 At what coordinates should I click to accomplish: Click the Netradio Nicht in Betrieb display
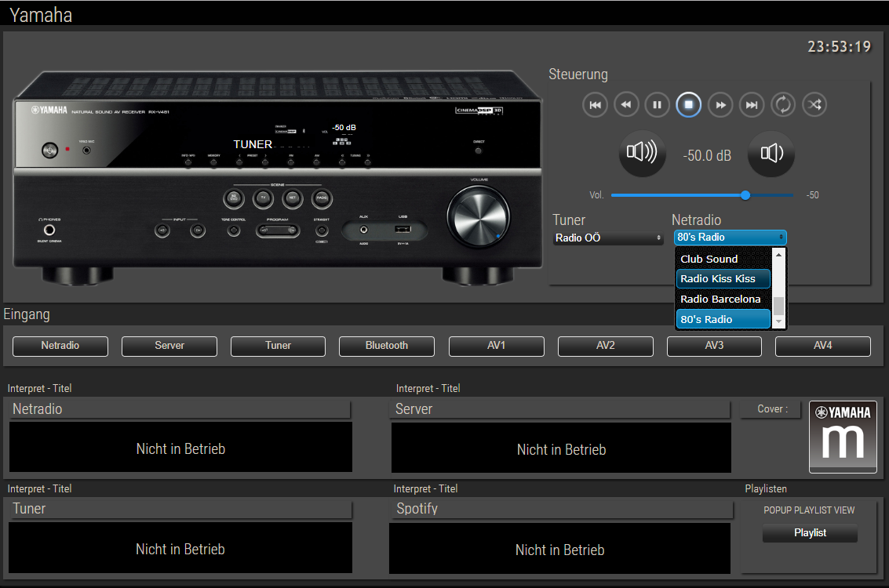pyautogui.click(x=180, y=447)
